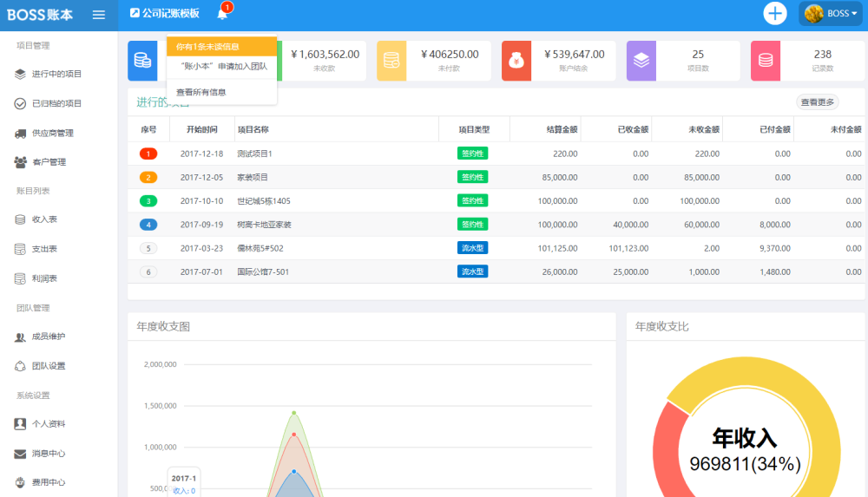Click the 项目名称 column header
The image size is (868, 497).
(253, 129)
